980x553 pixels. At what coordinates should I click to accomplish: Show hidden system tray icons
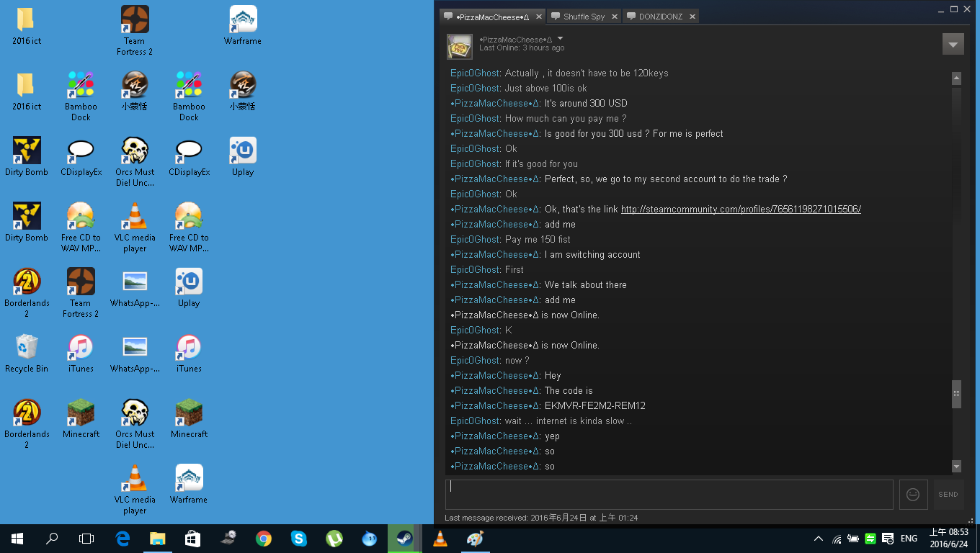pos(819,539)
